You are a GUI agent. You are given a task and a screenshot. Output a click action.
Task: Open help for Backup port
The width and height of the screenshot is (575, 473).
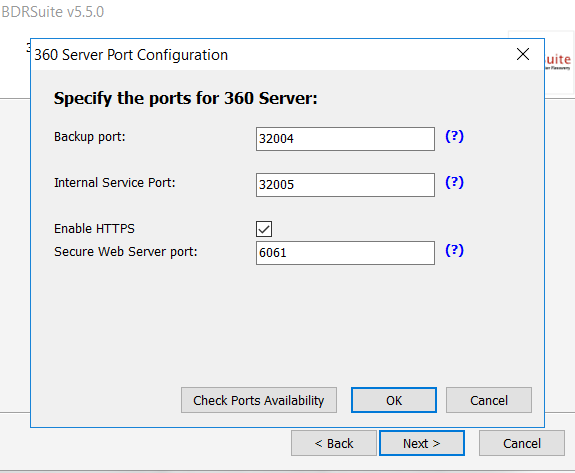point(454,136)
